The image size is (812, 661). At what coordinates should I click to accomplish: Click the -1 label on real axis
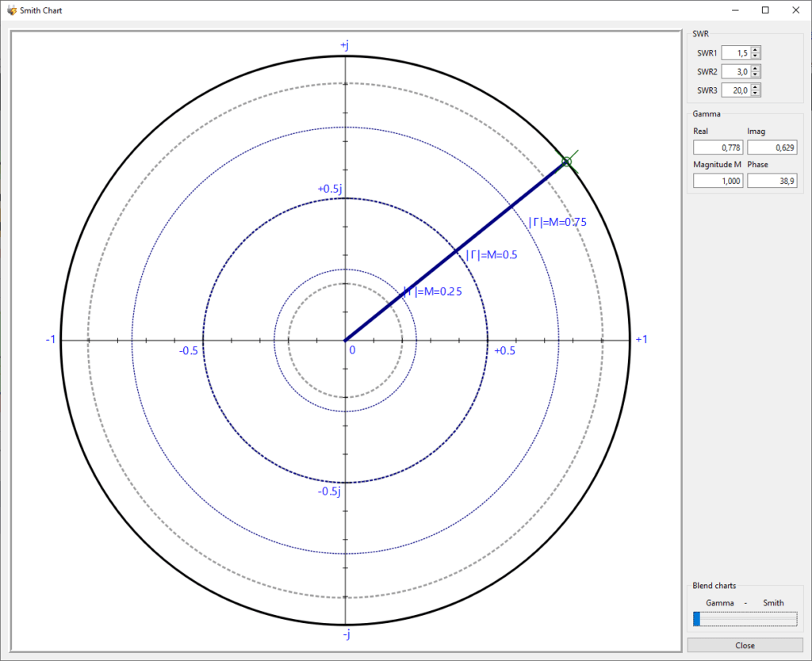51,339
